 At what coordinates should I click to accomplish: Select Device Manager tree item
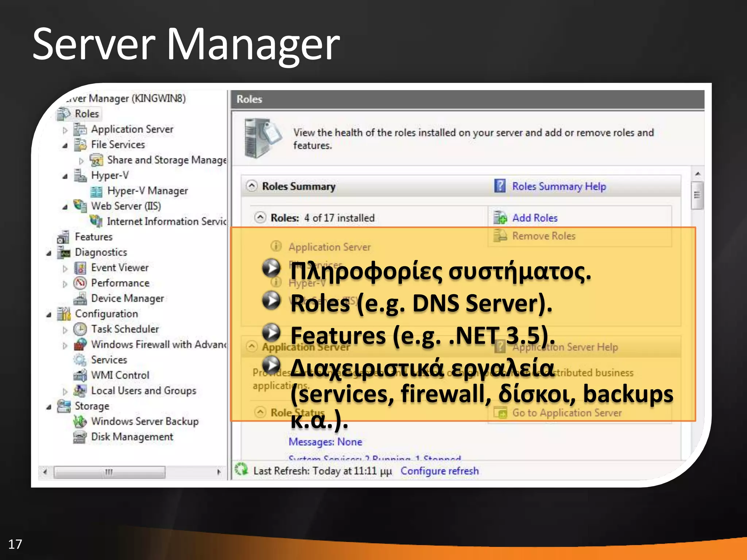coord(127,298)
